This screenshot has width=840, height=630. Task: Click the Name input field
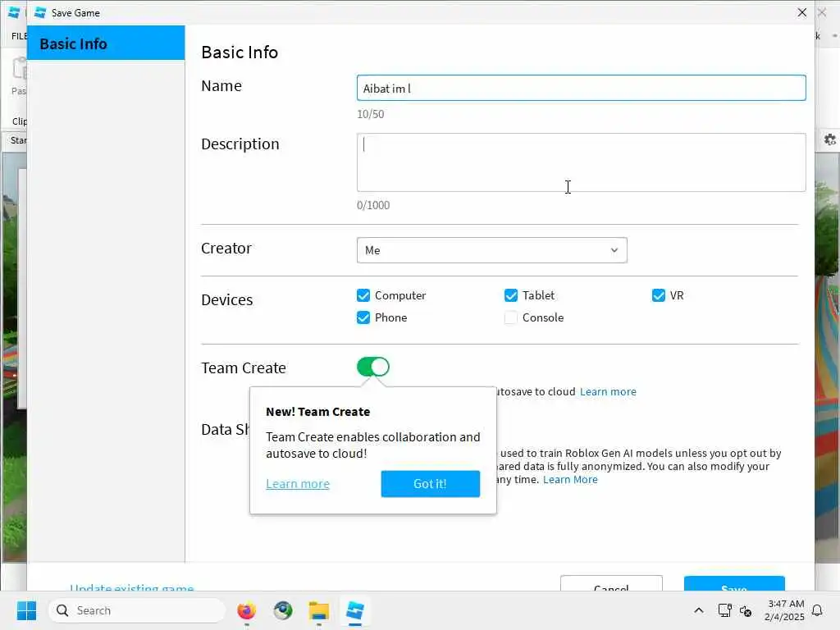(x=581, y=88)
